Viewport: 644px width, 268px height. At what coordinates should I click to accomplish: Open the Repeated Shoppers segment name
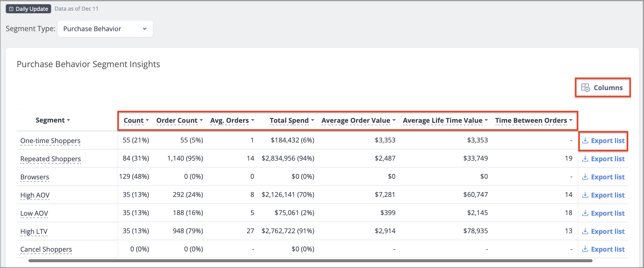point(51,159)
